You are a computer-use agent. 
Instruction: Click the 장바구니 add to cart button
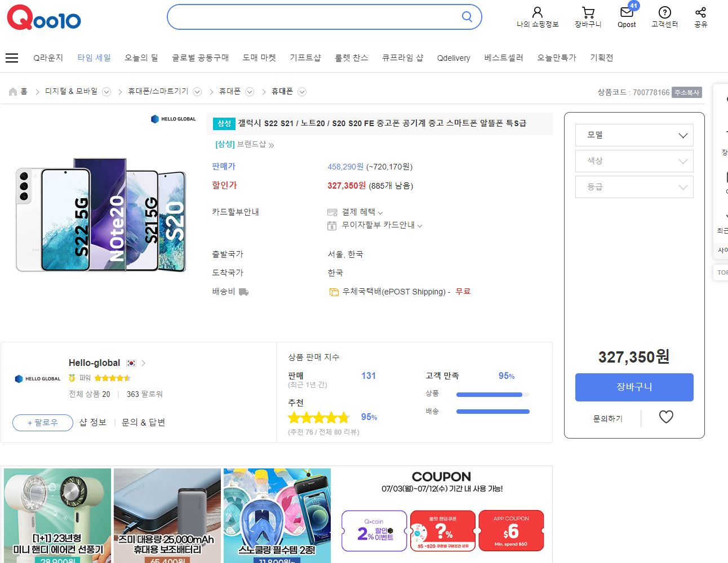pos(634,387)
